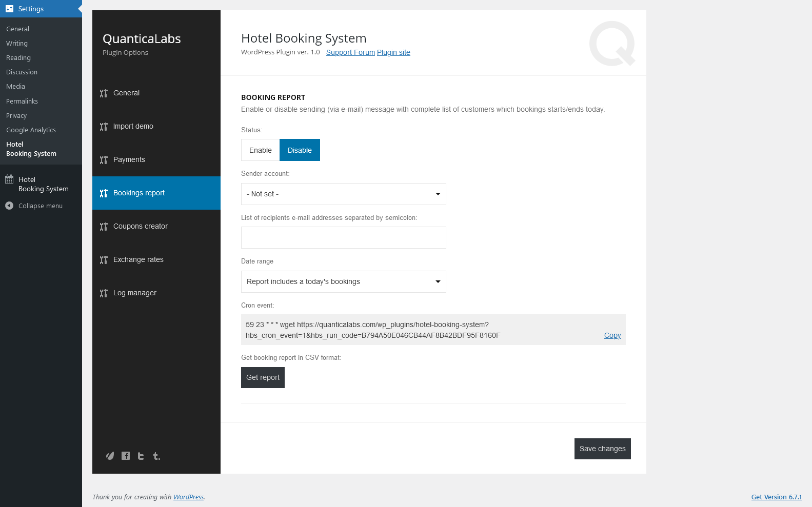The width and height of the screenshot is (812, 507).
Task: Open the Twitter icon link
Action: coord(141,456)
